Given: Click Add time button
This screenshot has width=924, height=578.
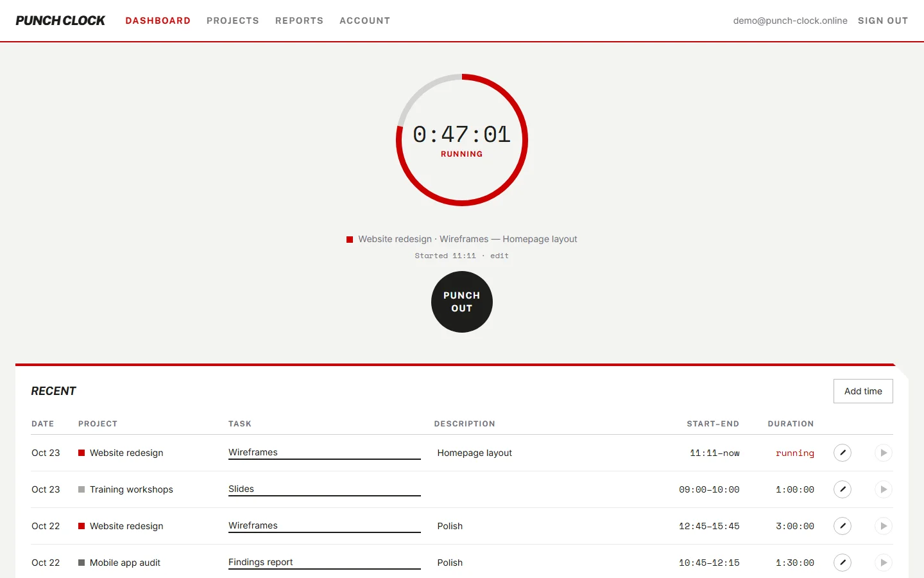Looking at the screenshot, I should tap(863, 391).
